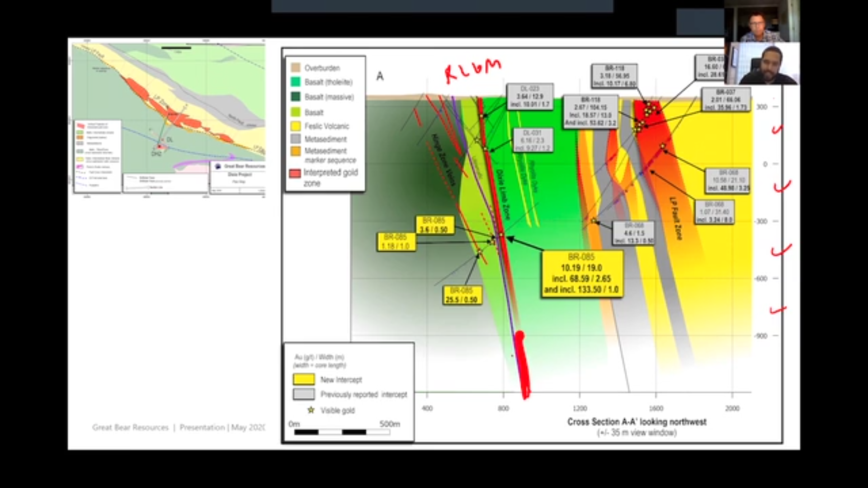Click the orange Metasediment marker sequence square
This screenshot has height=488, width=868.
295,151
